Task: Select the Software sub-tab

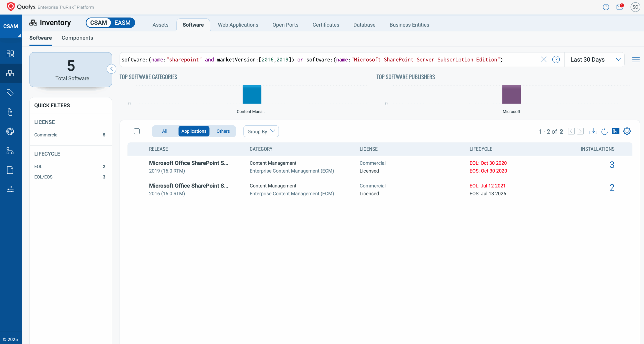Action: coord(41,38)
